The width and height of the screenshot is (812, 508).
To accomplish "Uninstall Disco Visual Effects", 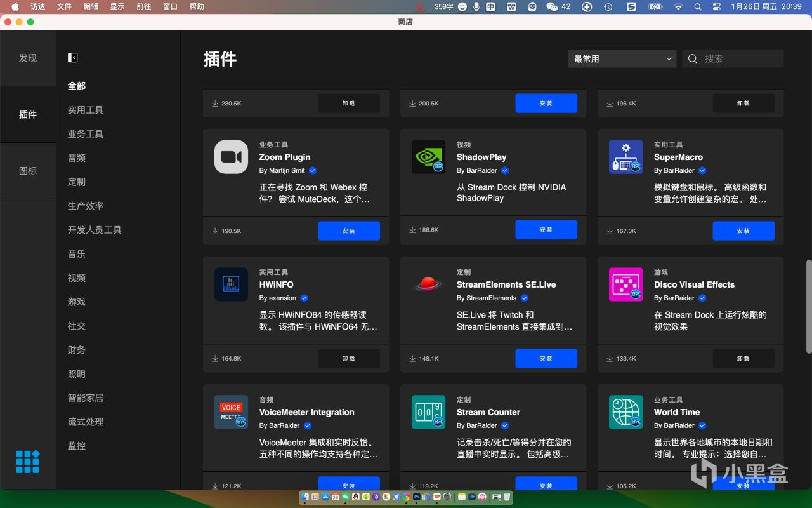I will (743, 358).
